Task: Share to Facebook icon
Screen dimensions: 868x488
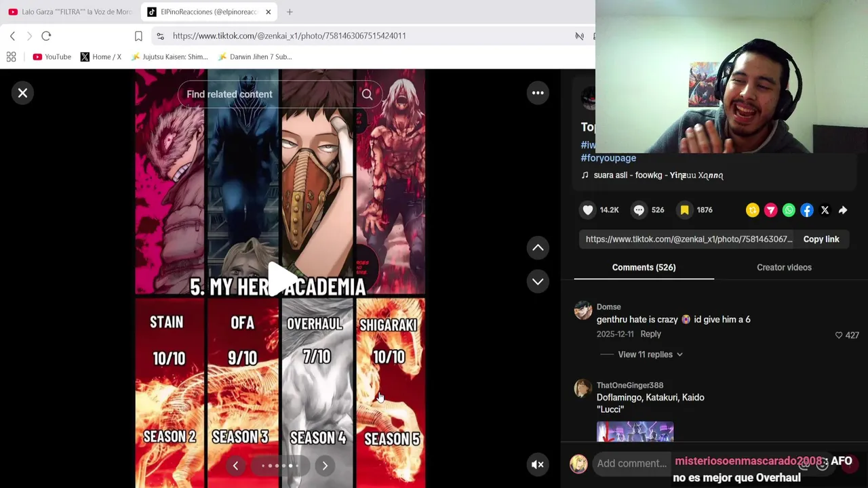Action: (807, 210)
